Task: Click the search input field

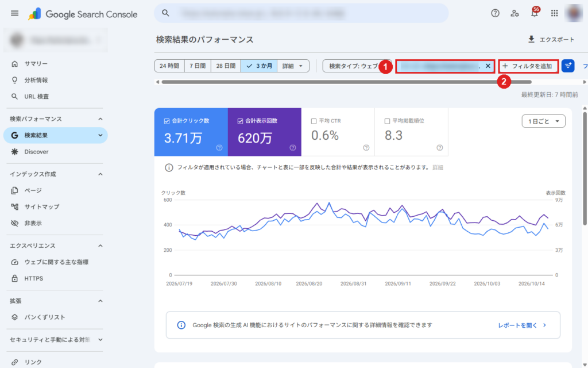Action: pos(301,13)
